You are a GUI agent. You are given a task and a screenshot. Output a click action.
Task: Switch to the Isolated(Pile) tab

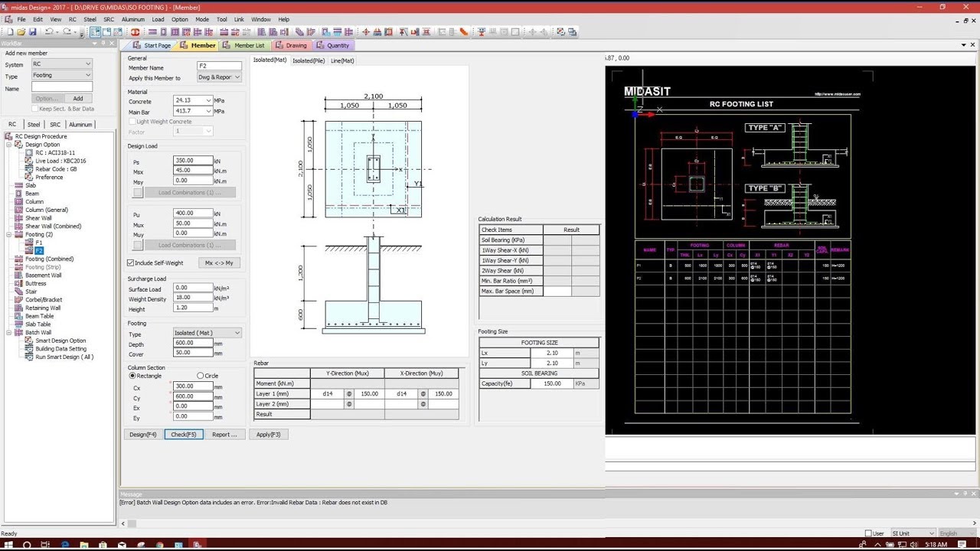(x=309, y=60)
